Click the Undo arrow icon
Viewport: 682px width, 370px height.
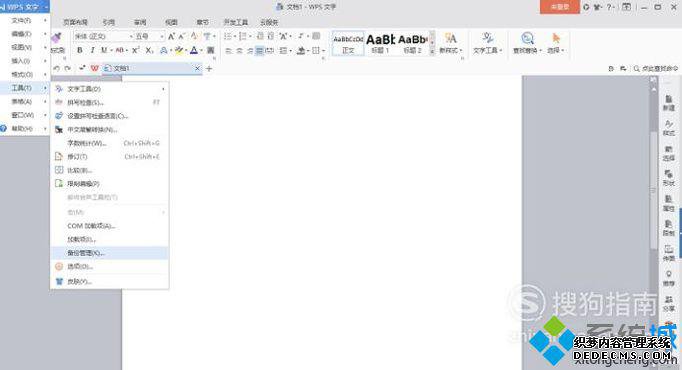57,68
